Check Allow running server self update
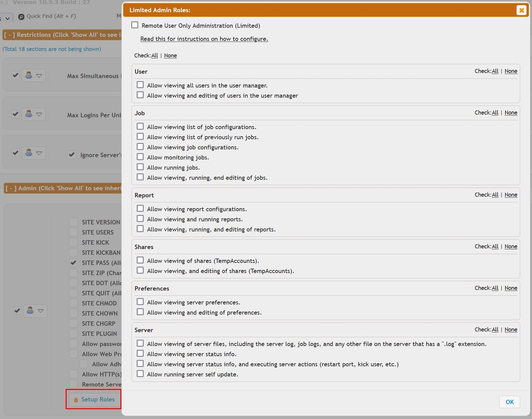The height and width of the screenshot is (419, 532). coord(140,374)
